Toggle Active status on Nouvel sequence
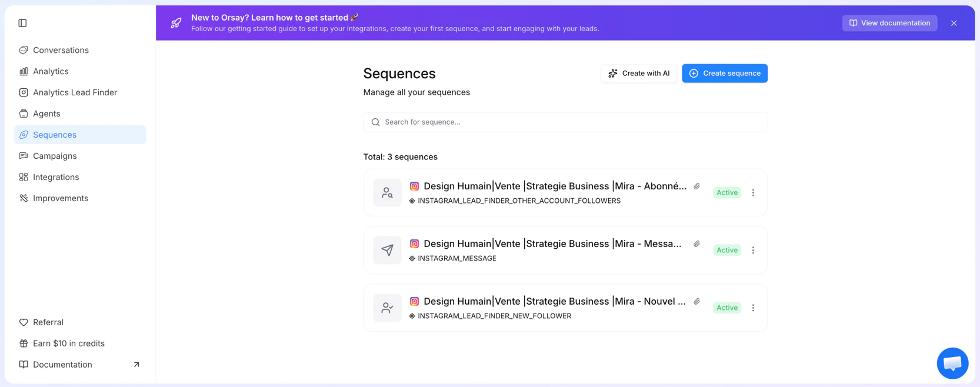Viewport: 980px width, 387px height. point(726,308)
